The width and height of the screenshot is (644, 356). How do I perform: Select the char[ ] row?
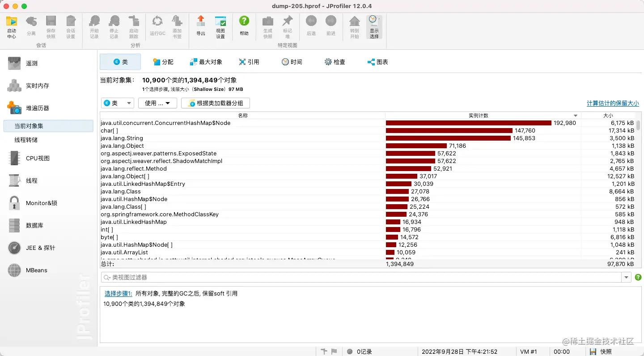pos(368,130)
